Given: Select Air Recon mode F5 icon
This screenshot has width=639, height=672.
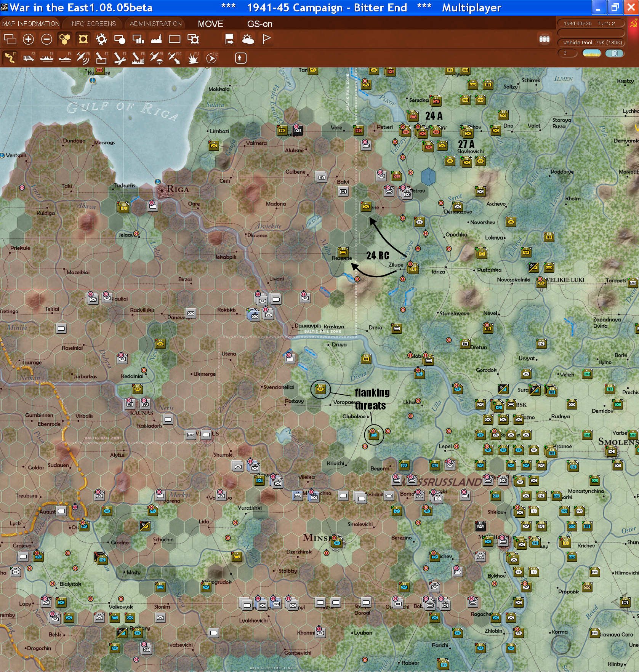Looking at the screenshot, I should (x=83, y=58).
